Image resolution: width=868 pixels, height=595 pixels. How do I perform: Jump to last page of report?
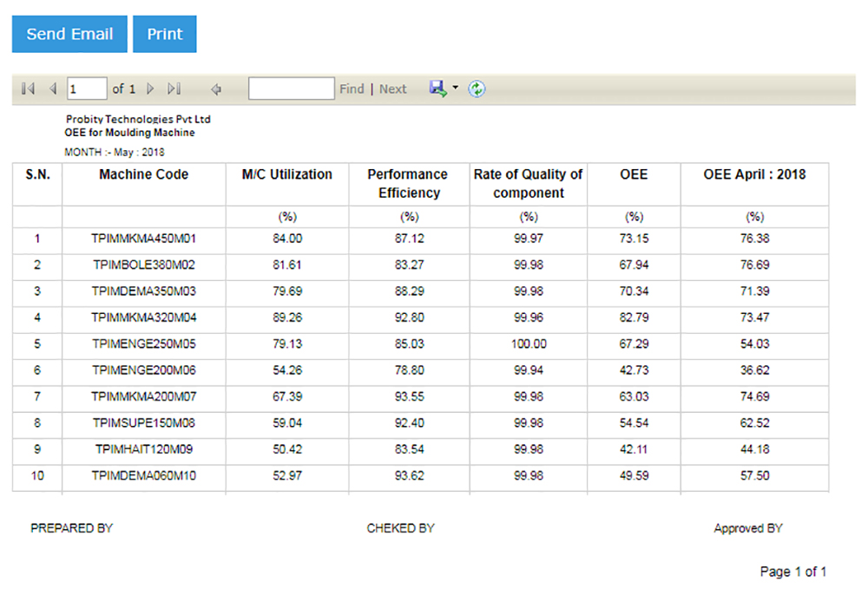click(x=174, y=88)
